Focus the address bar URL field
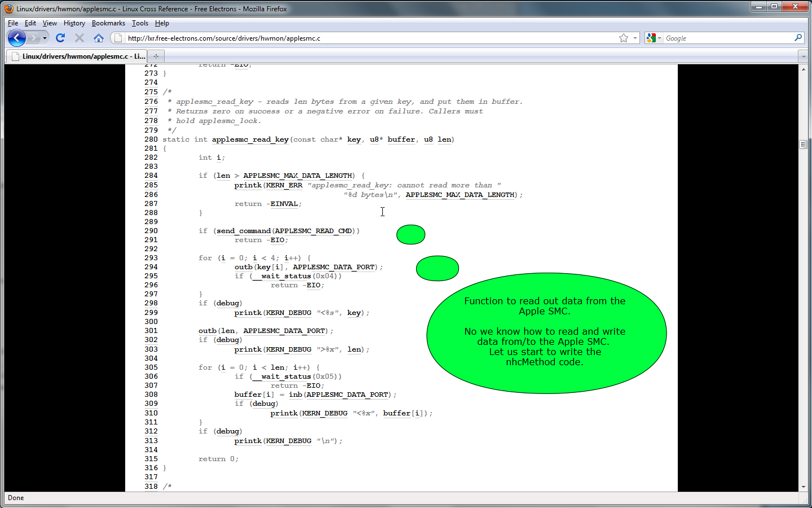The height and width of the screenshot is (508, 812). click(367, 38)
